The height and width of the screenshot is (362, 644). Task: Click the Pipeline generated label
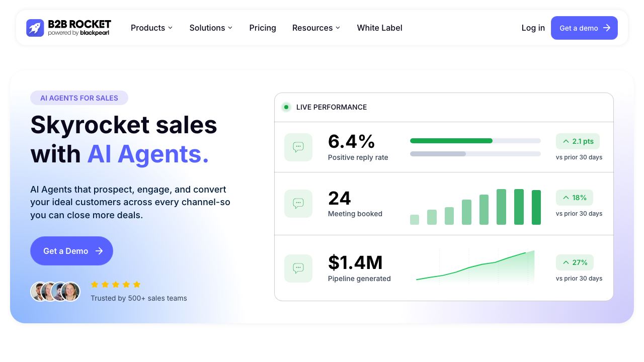click(359, 279)
